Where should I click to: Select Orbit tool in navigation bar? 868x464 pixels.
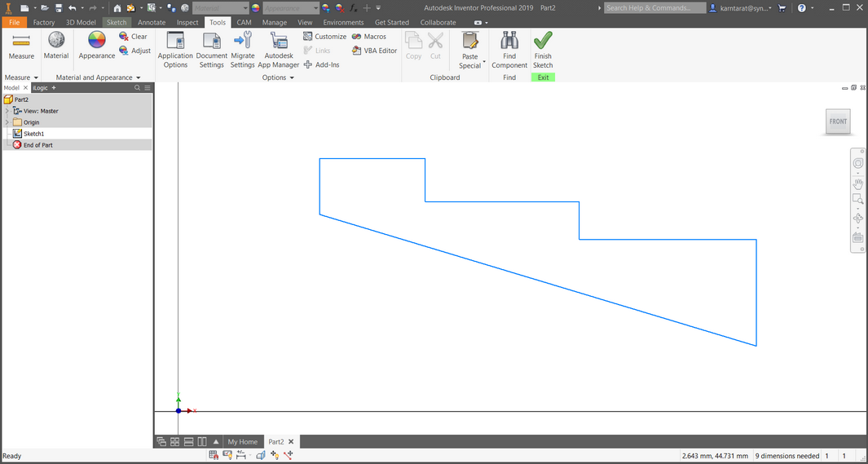[858, 219]
